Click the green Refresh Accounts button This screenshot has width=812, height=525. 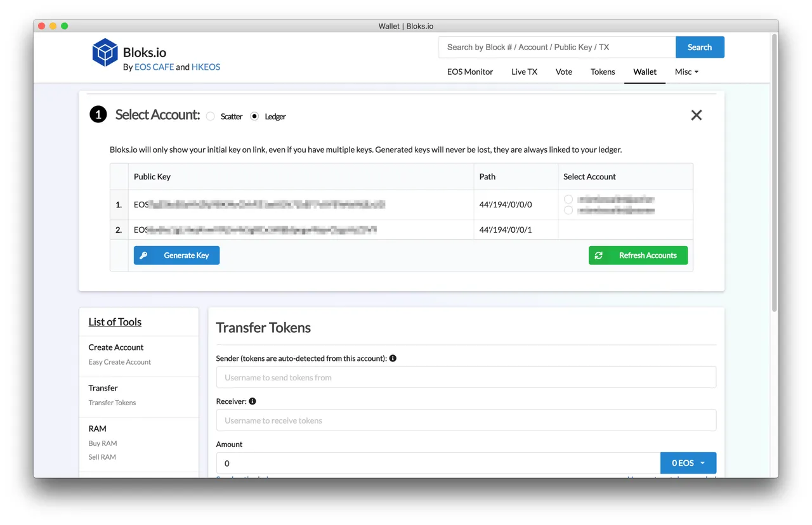638,255
